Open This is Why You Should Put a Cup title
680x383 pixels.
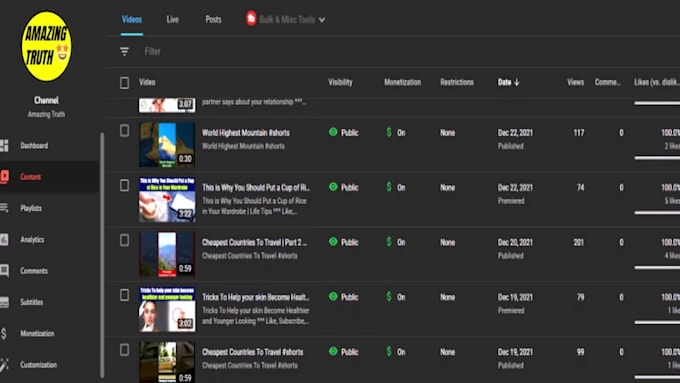256,187
